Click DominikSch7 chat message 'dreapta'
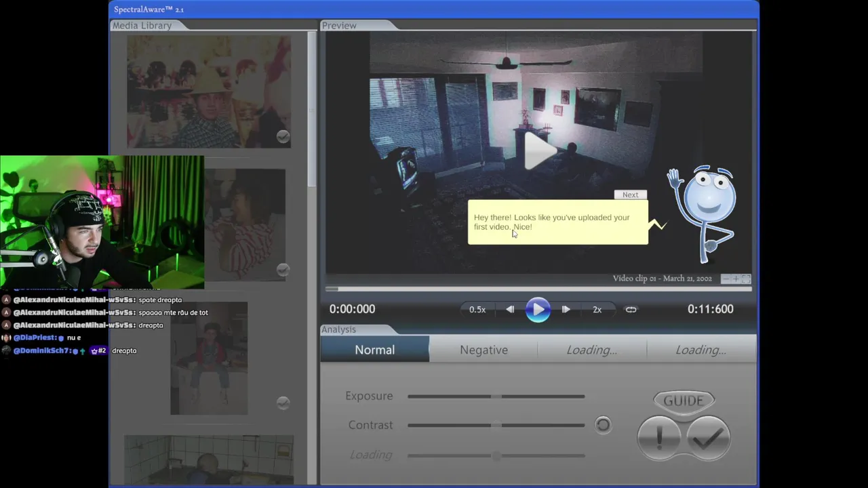 pyautogui.click(x=124, y=350)
